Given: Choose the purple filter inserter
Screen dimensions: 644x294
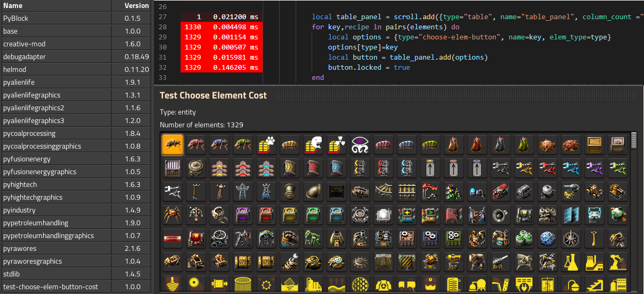Looking at the screenshot, I should [594, 167].
